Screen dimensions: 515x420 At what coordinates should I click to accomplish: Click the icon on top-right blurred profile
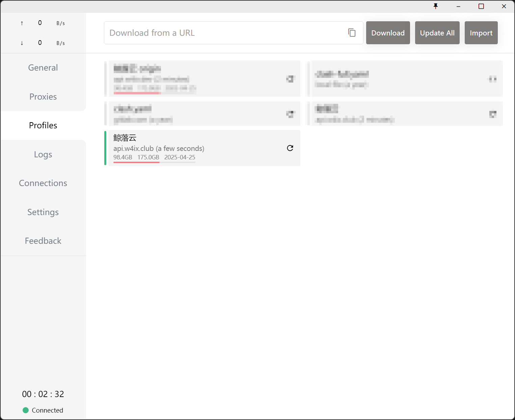coord(492,79)
